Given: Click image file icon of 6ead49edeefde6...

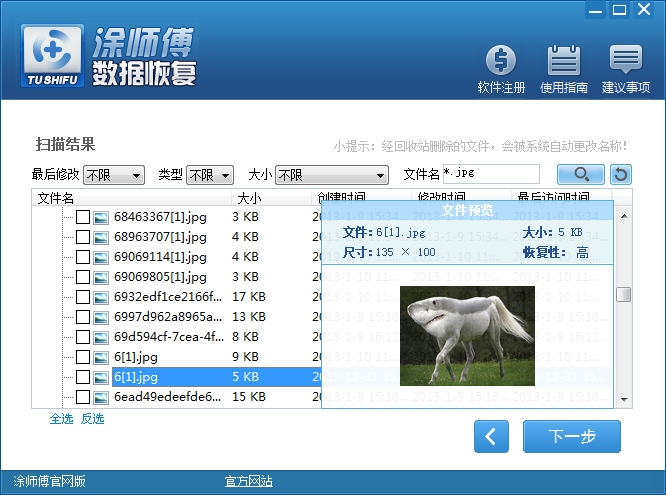Looking at the screenshot, I should pyautogui.click(x=101, y=397).
